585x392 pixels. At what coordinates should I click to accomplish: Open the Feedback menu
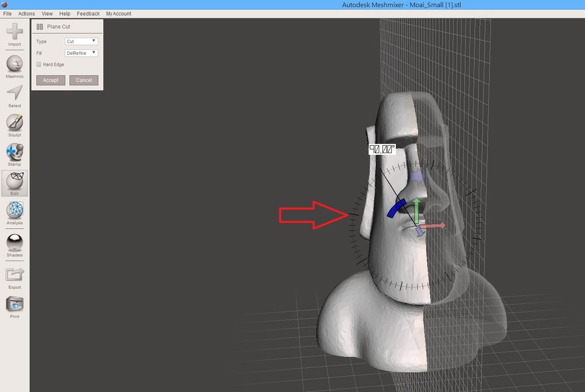(x=88, y=14)
